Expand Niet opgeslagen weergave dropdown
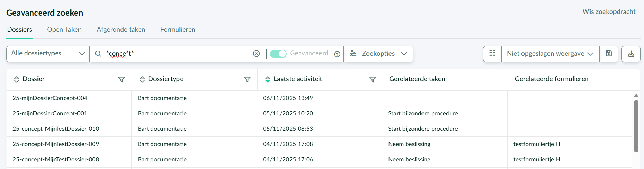 550,54
